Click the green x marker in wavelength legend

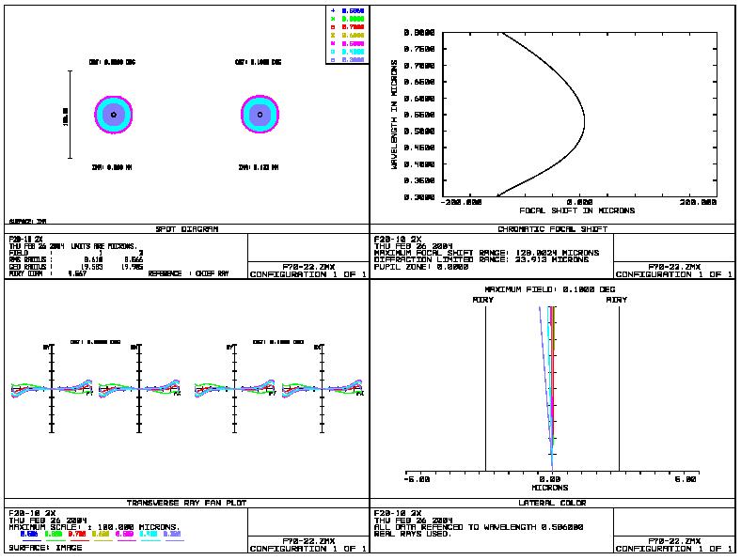point(332,19)
